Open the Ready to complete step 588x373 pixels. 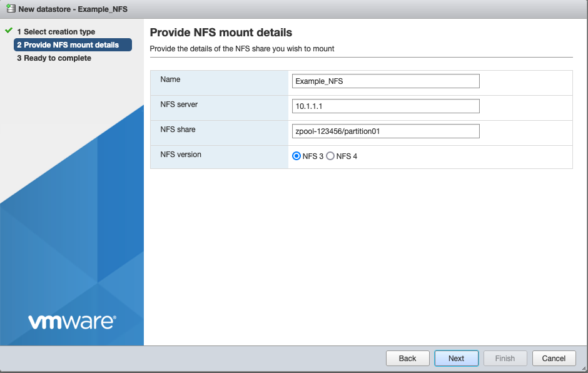point(56,58)
